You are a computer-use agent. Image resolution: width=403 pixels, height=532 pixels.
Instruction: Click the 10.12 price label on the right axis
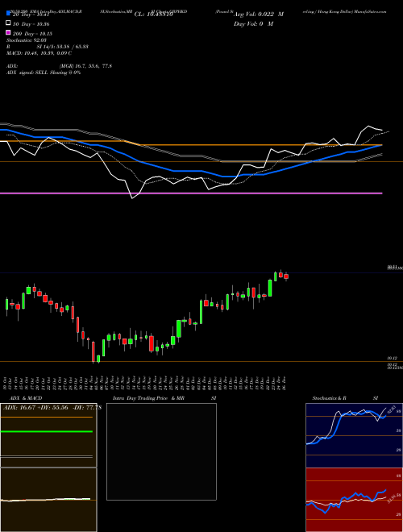[392, 358]
